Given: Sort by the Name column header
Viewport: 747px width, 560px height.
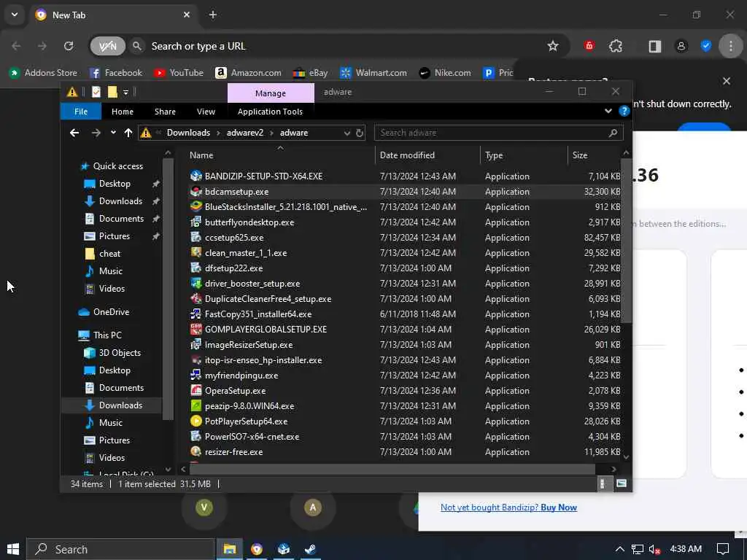Looking at the screenshot, I should 201,155.
